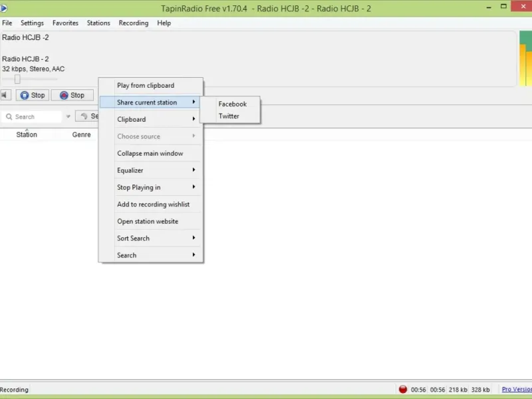
Task: Open the Stations menu
Action: (98, 23)
